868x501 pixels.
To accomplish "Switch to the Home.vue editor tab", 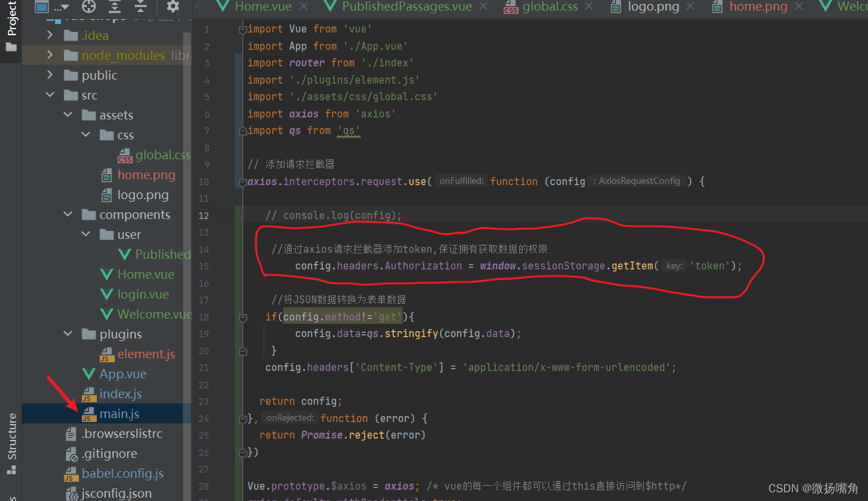I will (263, 7).
